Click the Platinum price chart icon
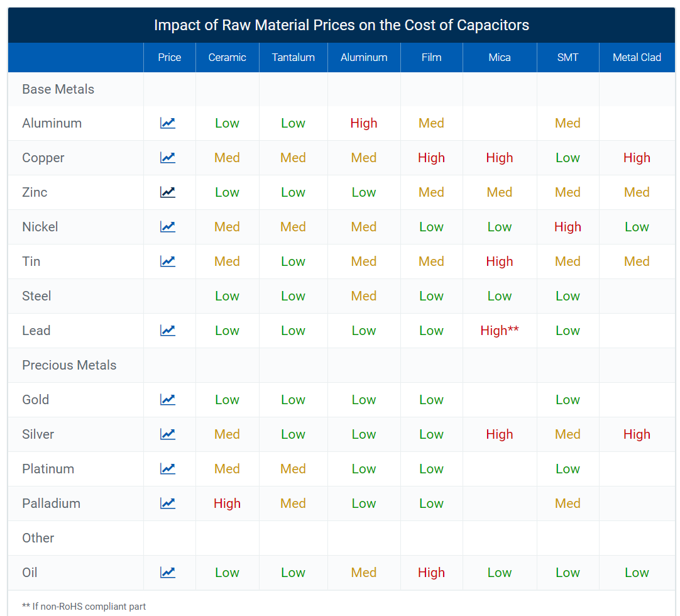 (168, 469)
